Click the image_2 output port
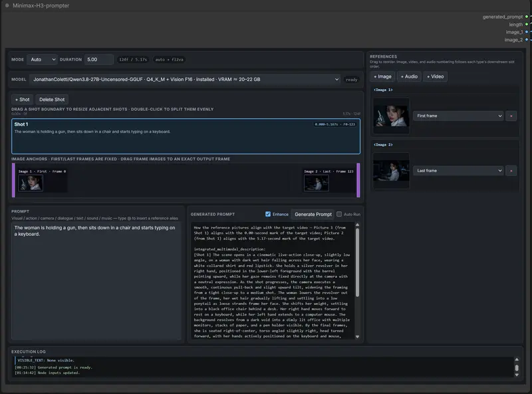The height and width of the screenshot is (394, 532). click(527, 40)
